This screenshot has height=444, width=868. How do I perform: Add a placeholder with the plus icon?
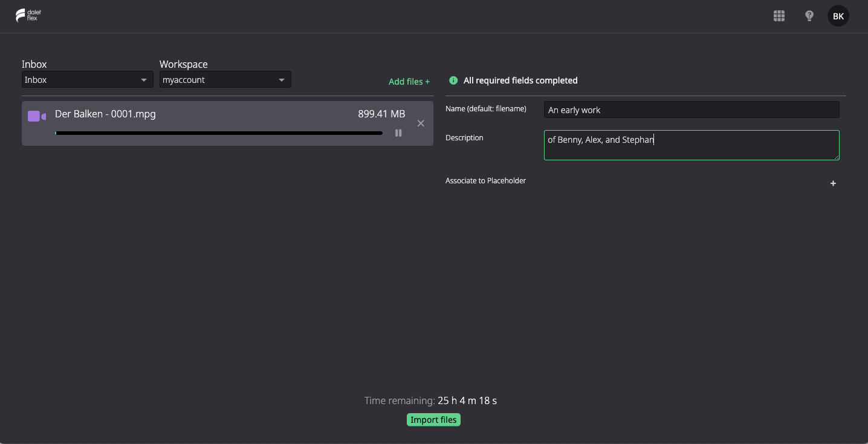point(833,183)
